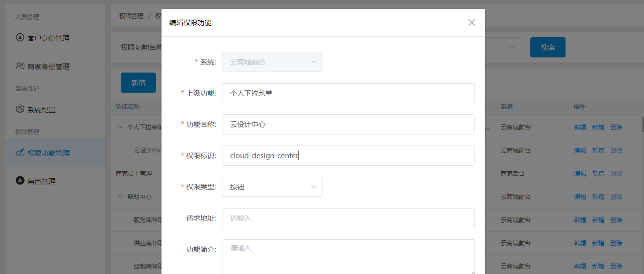Viewport: 644px width, 274px height.
Task: Click 删除 in the 服务商帮助 row
Action: [616, 220]
